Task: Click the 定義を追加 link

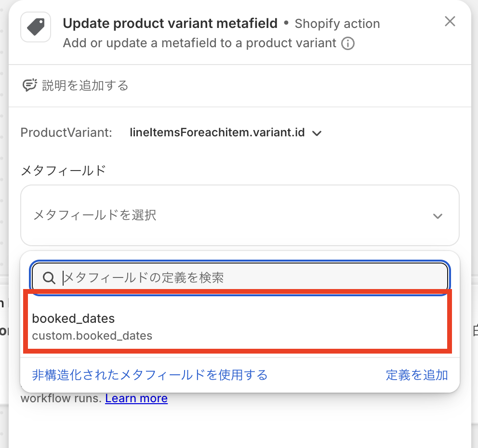Action: coord(417,375)
